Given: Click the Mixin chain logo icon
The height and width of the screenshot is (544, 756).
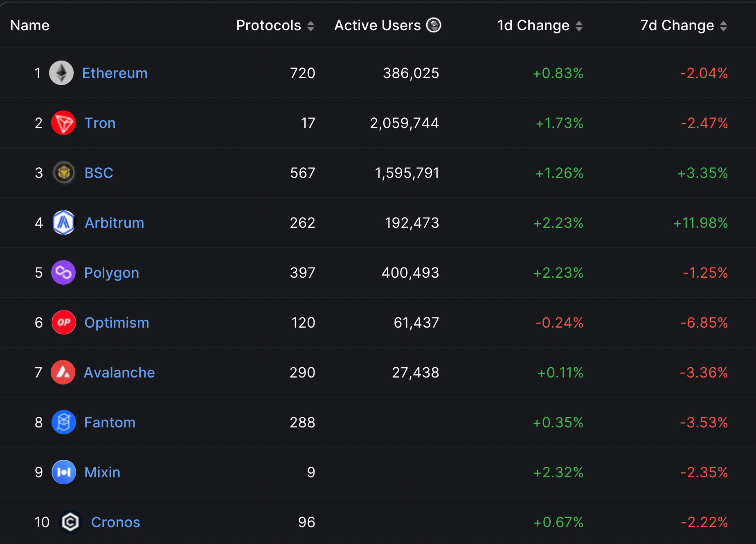Looking at the screenshot, I should tap(64, 472).
